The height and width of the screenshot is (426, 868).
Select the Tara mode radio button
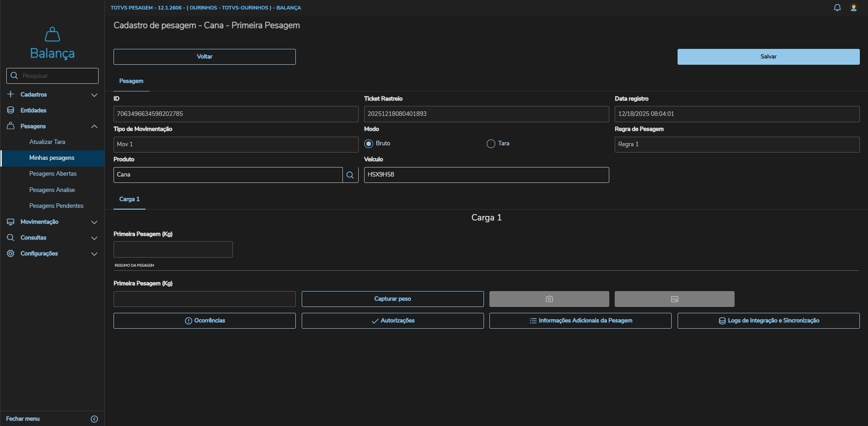pos(491,144)
